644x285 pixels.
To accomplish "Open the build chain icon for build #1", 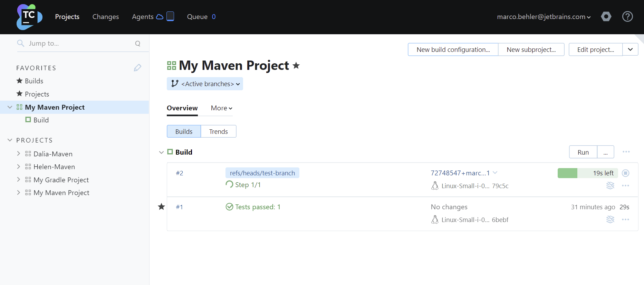I will [x=610, y=220].
